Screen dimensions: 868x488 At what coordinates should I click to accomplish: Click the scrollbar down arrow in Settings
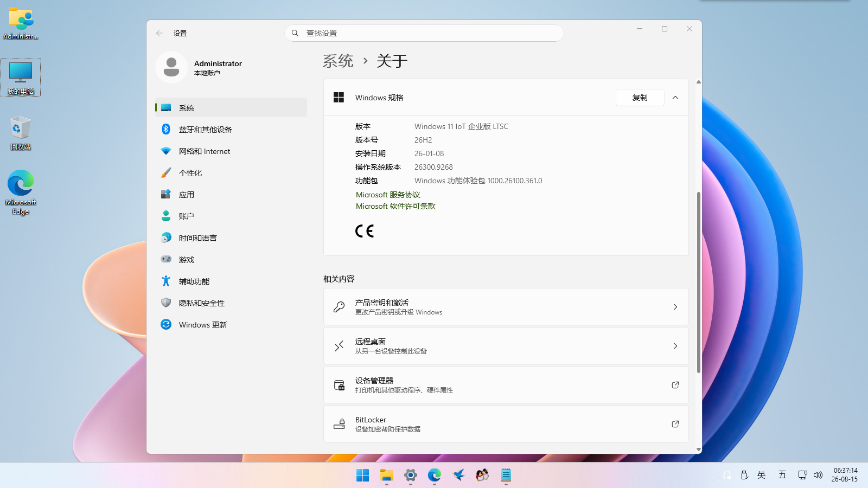[x=699, y=450]
